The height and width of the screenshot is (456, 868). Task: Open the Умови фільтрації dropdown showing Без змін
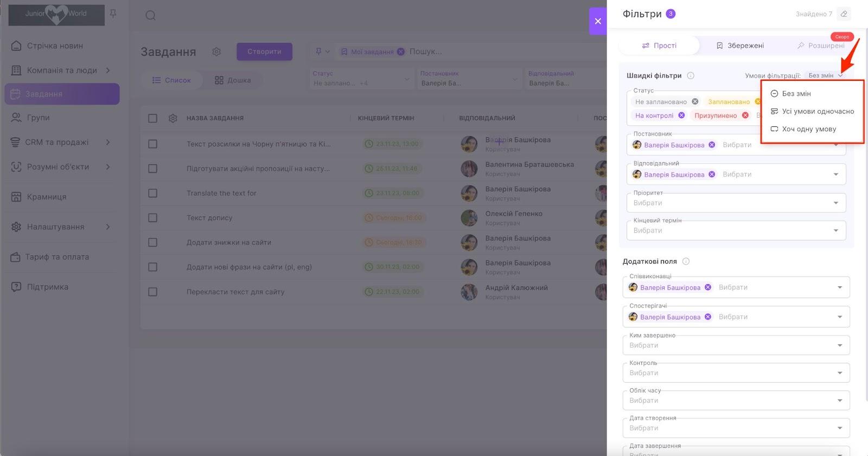pyautogui.click(x=826, y=76)
